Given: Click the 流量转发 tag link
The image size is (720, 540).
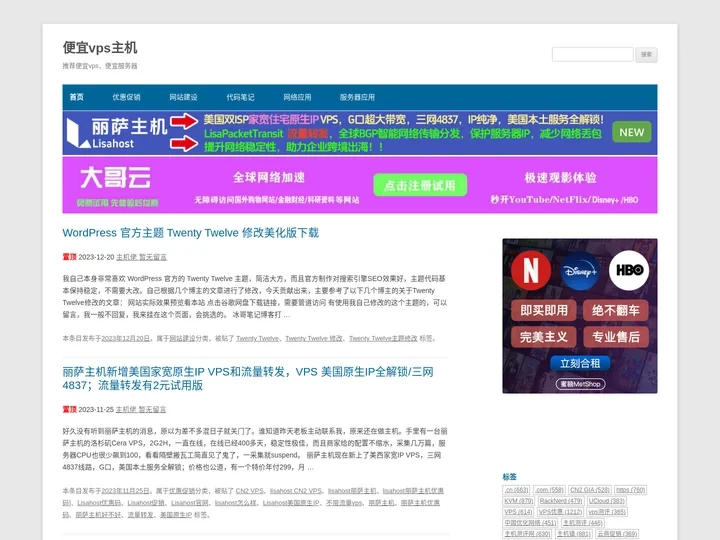Looking at the screenshot, I should [x=141, y=515].
